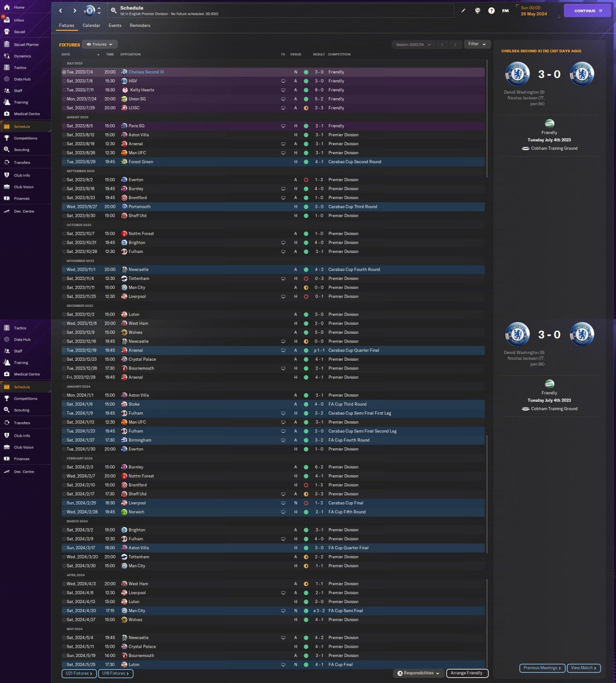Click the Portsmouth club badge
This screenshot has width=616, height=683.
pyautogui.click(x=124, y=207)
